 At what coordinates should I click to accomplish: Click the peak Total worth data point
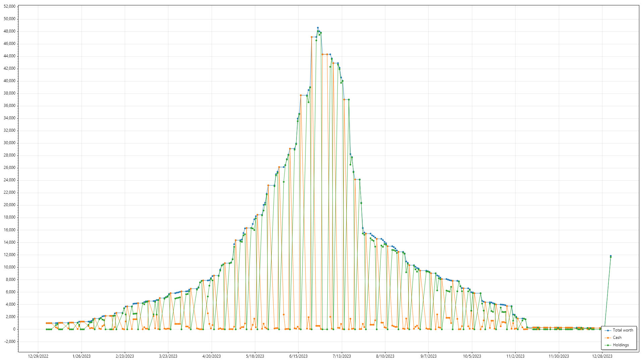pyautogui.click(x=318, y=28)
